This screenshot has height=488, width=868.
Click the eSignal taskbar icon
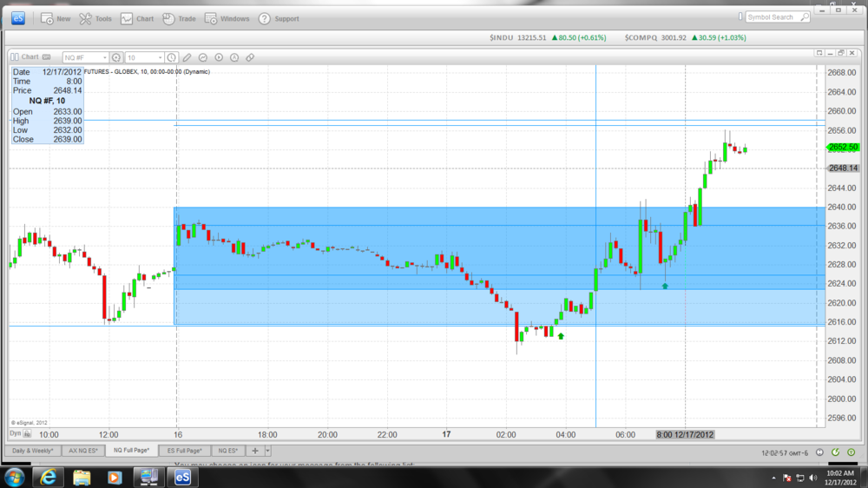[182, 477]
